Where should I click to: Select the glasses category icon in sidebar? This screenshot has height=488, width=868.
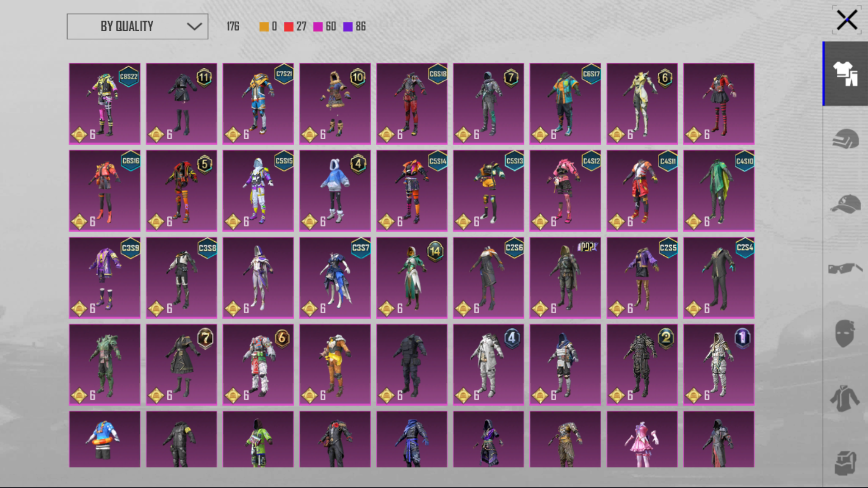(x=845, y=268)
